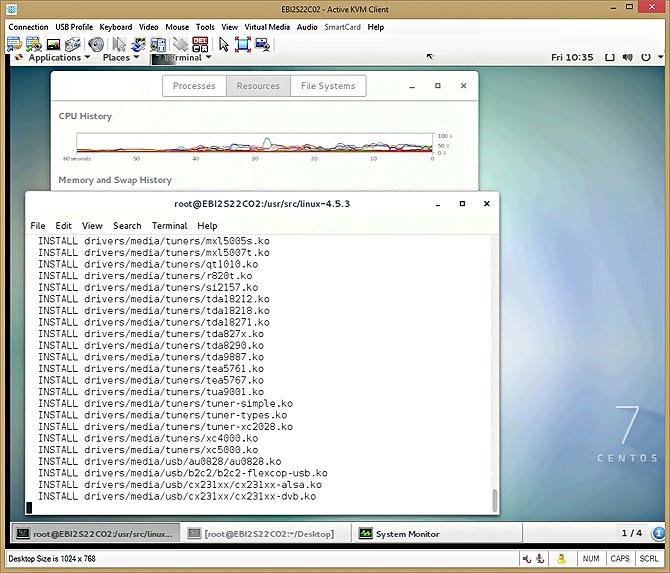Switch to the /usr/src/linux terminal taskbar button
The width and height of the screenshot is (670, 573).
(x=95, y=534)
